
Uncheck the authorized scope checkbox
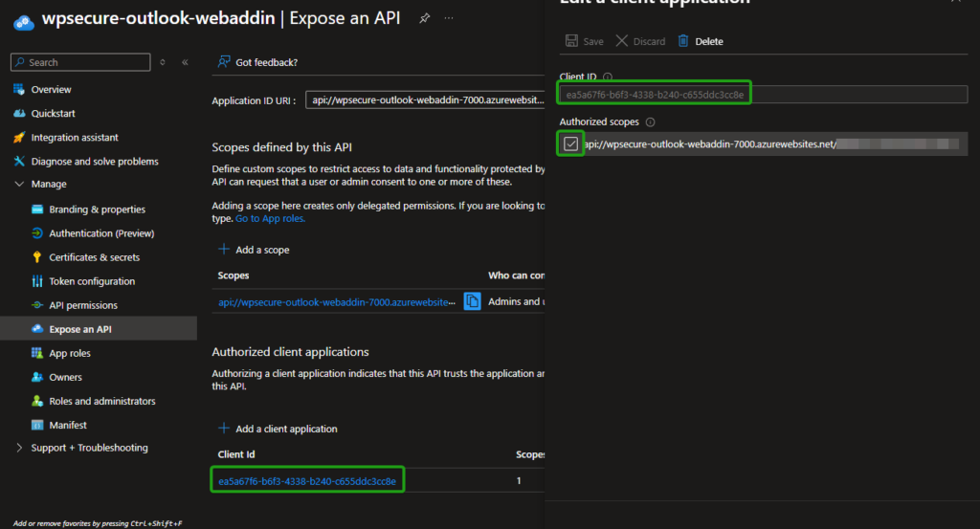(571, 143)
